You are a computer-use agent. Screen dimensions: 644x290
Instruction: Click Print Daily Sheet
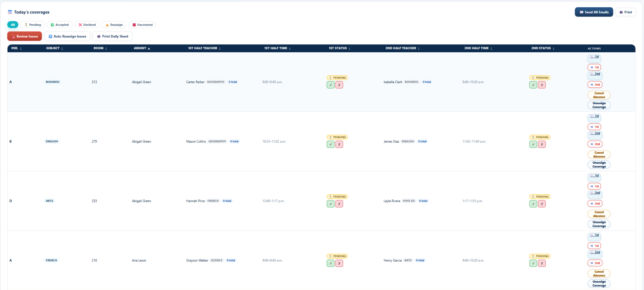tap(113, 36)
